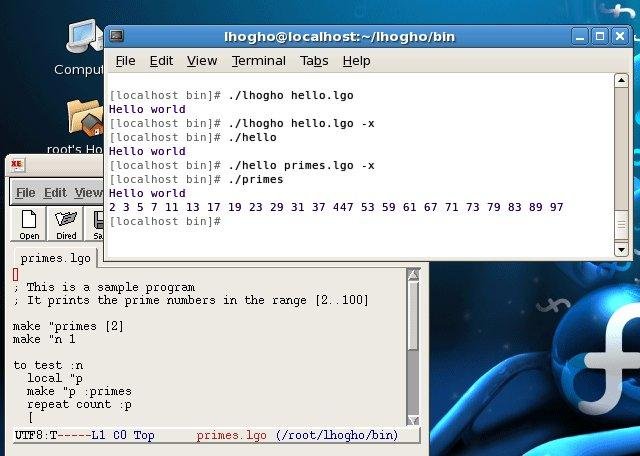Click the './hello primes.lgo -x' command line
Image resolution: width=640 pixels, height=456 pixels.
coord(242,165)
